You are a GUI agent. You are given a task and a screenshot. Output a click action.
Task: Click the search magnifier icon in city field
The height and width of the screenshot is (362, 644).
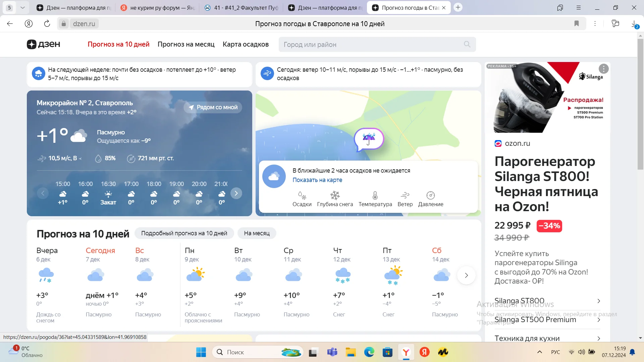[467, 44]
